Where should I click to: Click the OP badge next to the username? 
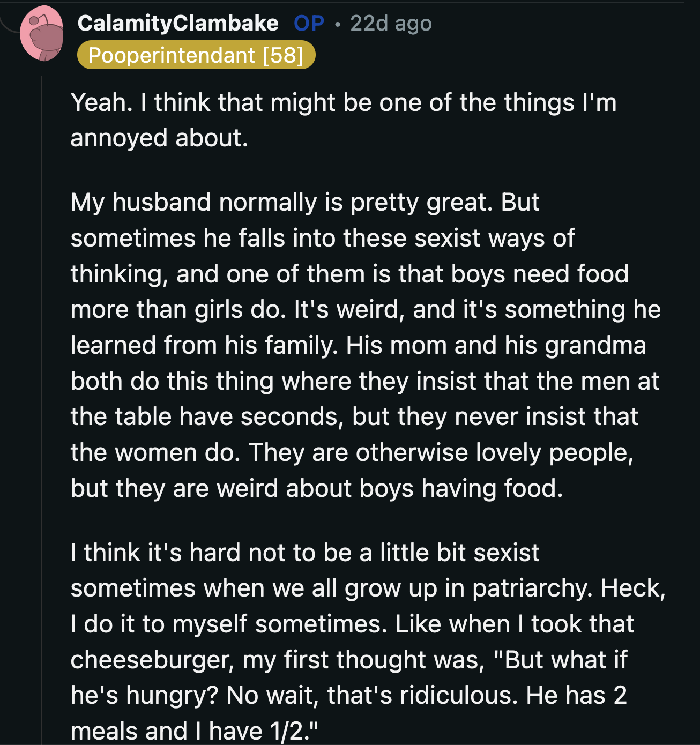click(308, 23)
